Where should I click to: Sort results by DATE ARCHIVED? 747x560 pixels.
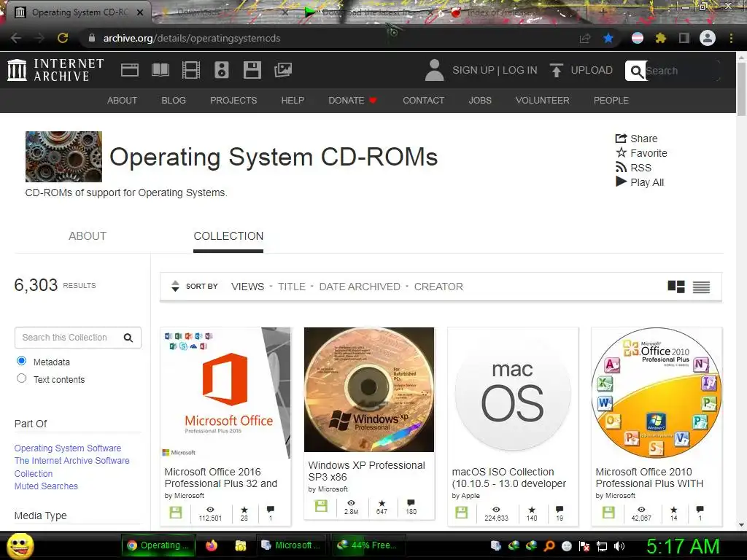(x=360, y=287)
